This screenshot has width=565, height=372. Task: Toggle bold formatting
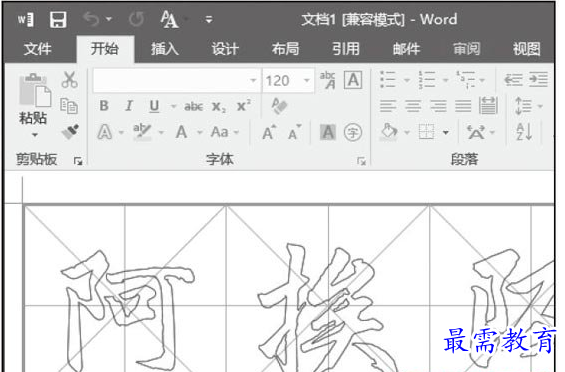coord(104,106)
